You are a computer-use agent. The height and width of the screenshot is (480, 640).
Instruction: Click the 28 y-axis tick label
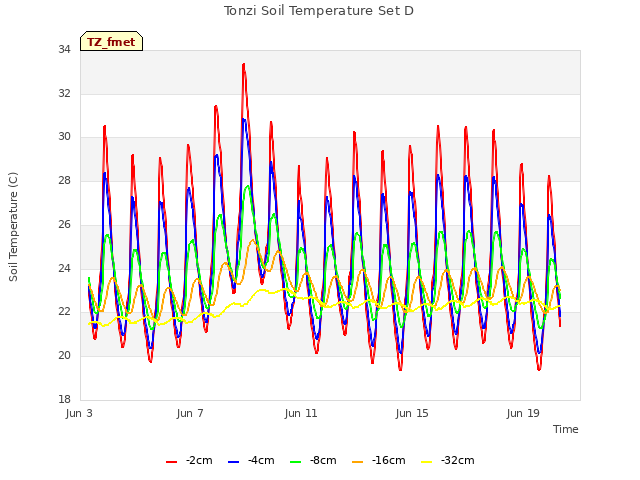64,180
